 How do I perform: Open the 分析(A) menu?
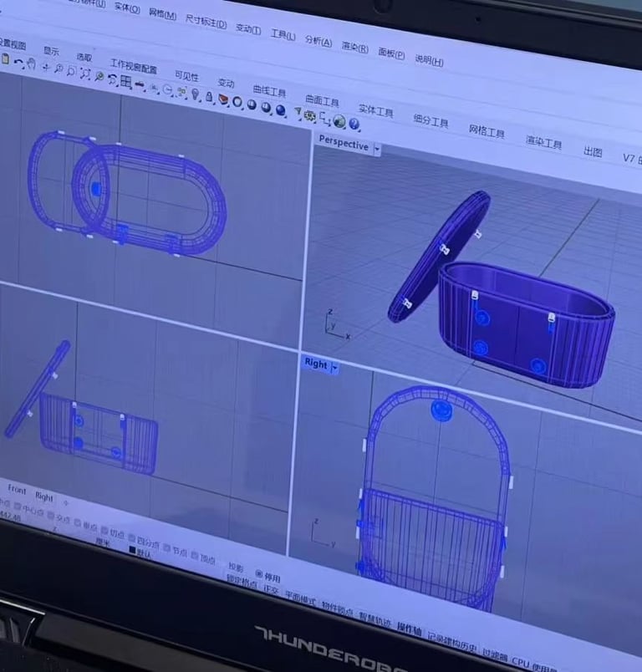pos(318,41)
